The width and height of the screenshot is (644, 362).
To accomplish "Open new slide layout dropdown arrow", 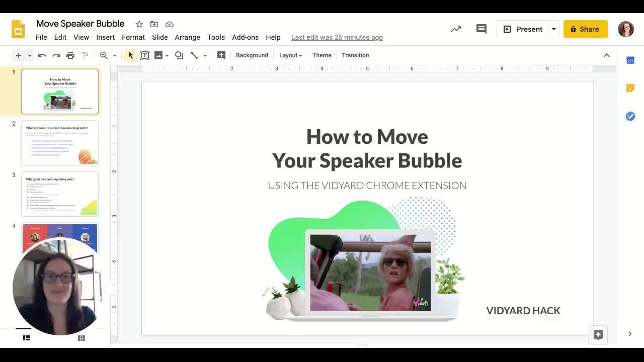I will pyautogui.click(x=30, y=55).
